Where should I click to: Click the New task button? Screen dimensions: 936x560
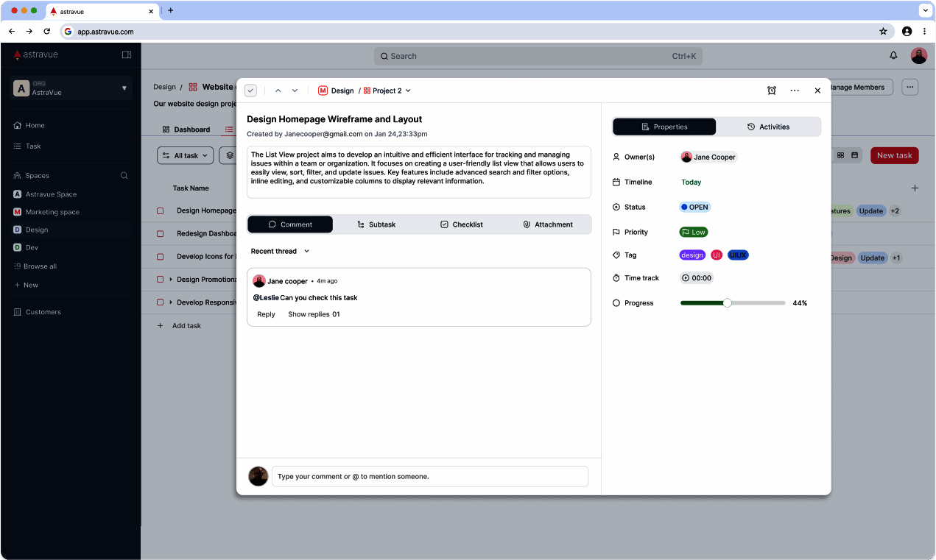894,155
